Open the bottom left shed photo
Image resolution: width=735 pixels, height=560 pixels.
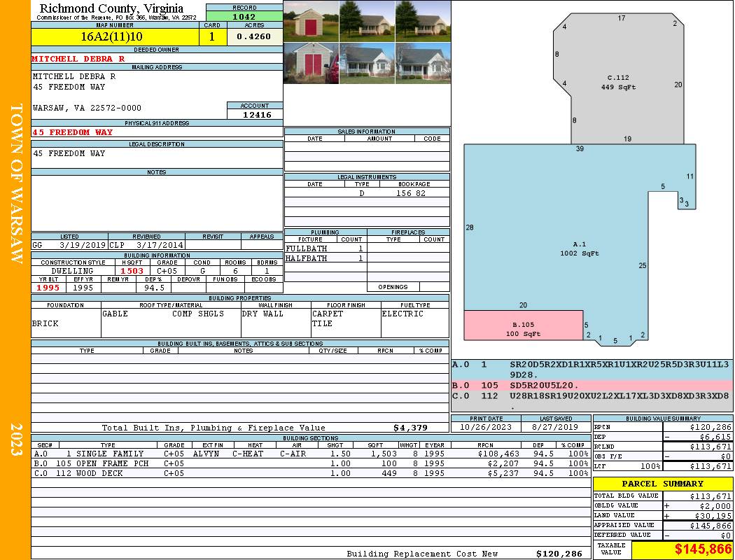point(311,63)
